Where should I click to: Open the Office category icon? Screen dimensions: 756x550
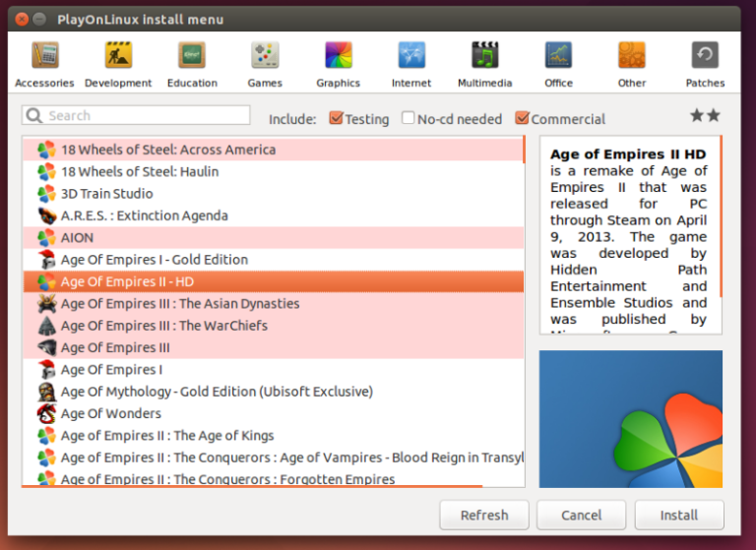point(558,54)
